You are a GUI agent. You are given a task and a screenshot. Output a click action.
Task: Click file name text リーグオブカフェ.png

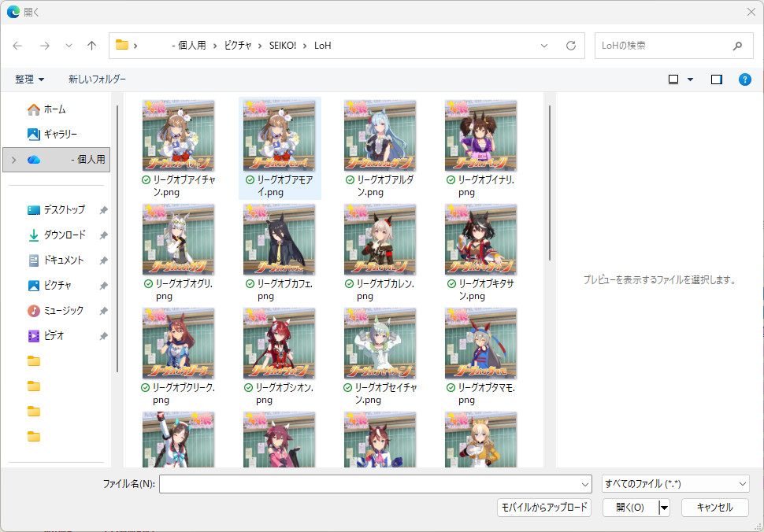point(284,290)
